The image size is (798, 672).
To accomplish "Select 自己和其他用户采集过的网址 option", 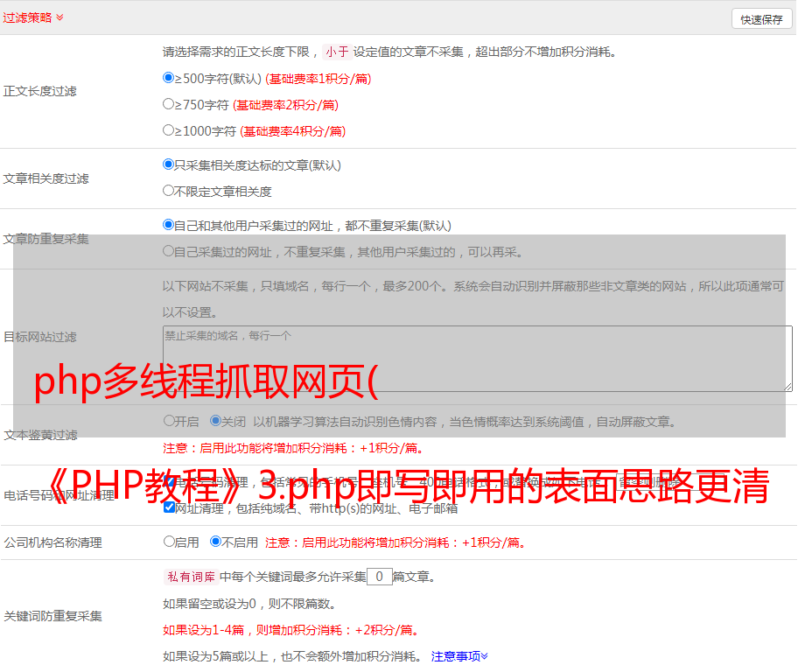I will (x=168, y=225).
